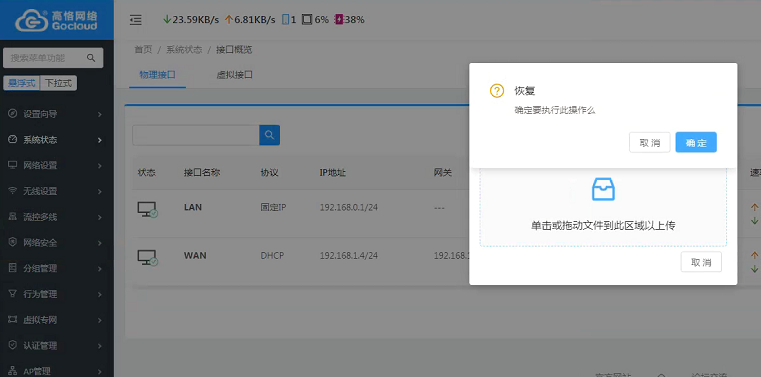Click the 状态 column header

tap(147, 173)
